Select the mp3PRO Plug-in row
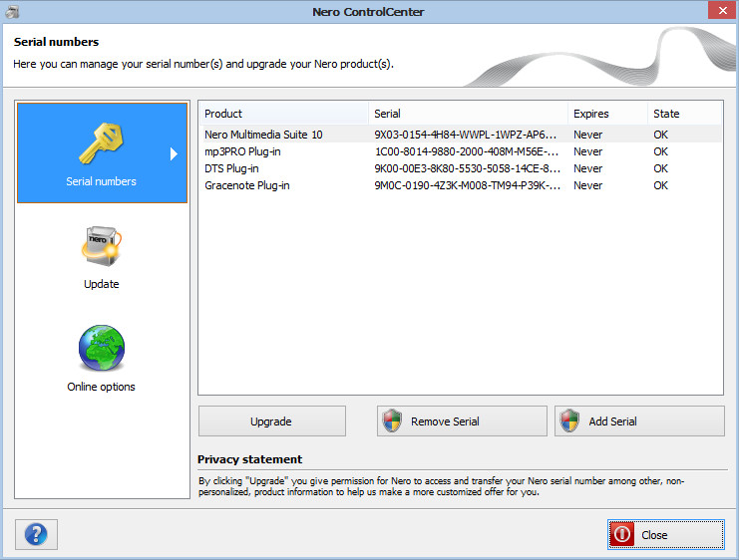The height and width of the screenshot is (560, 739). point(461,151)
